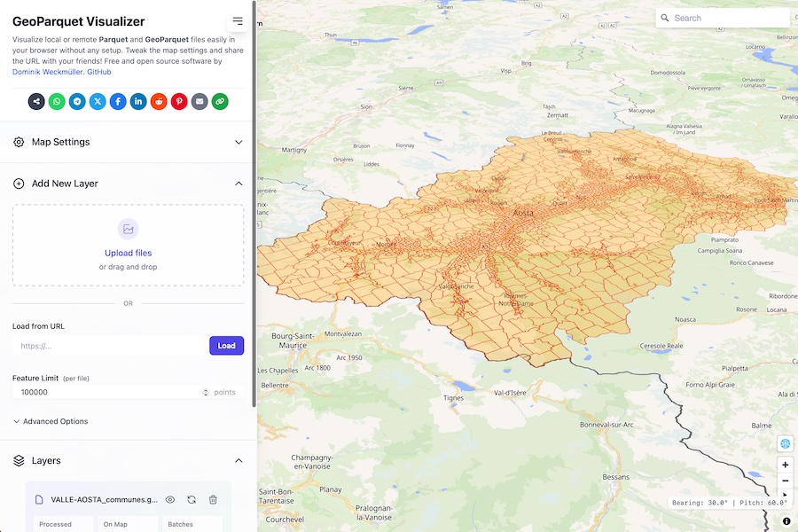Hide VALLE-AOSTA_communes layer with eye icon
The width and height of the screenshot is (798, 532).
(x=170, y=500)
